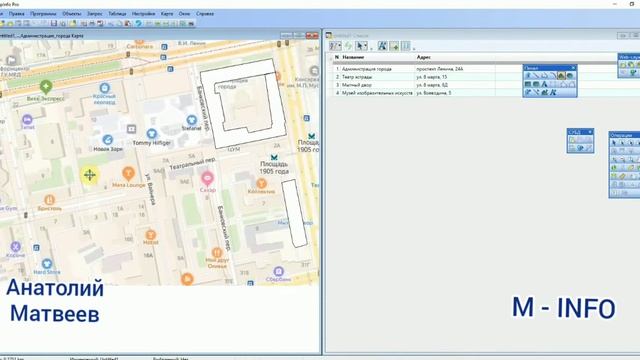Close the drawing tools floating palette
This screenshot has width=640, height=360.
[573, 68]
